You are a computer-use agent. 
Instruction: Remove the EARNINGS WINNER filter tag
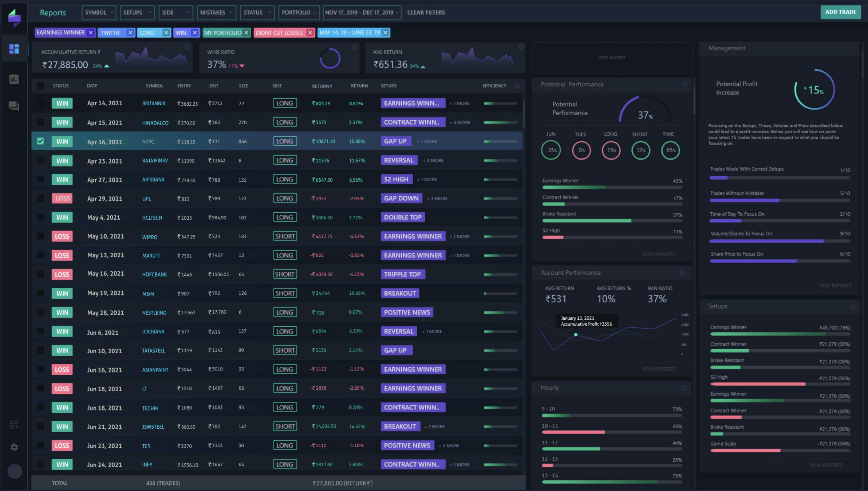pos(91,33)
